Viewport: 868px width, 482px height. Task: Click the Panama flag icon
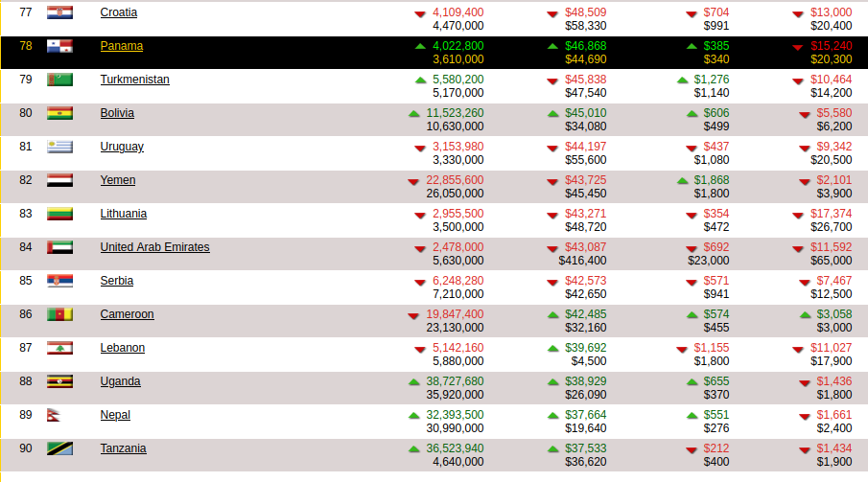pos(59,46)
